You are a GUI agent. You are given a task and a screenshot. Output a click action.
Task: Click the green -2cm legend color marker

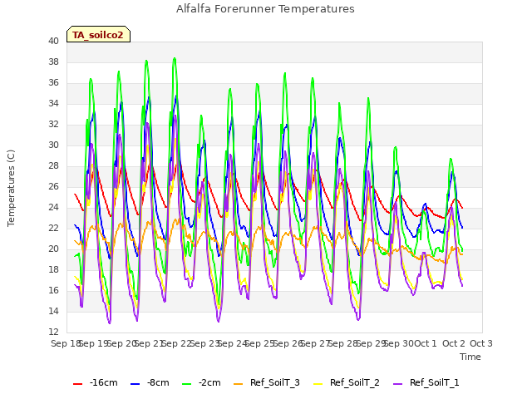tap(186, 384)
